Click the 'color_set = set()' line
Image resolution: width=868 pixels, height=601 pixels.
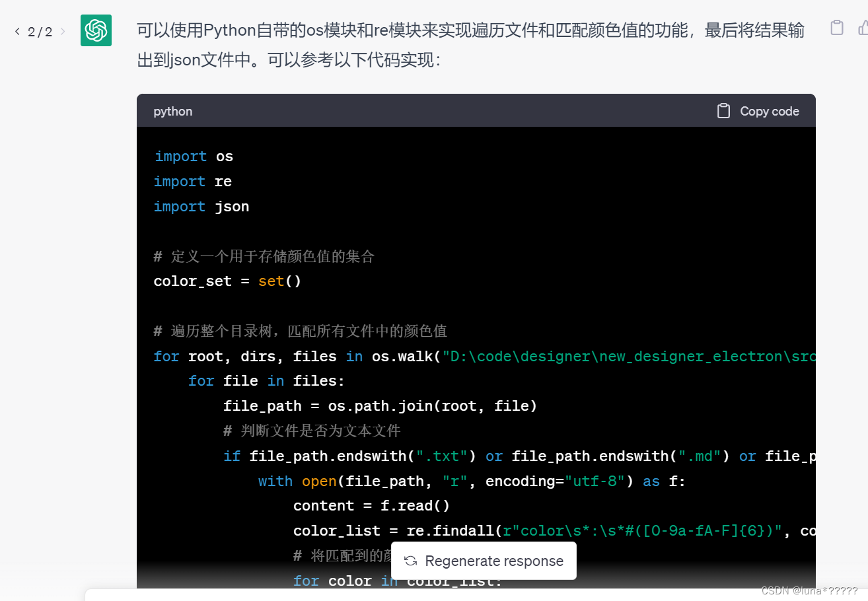(x=227, y=281)
